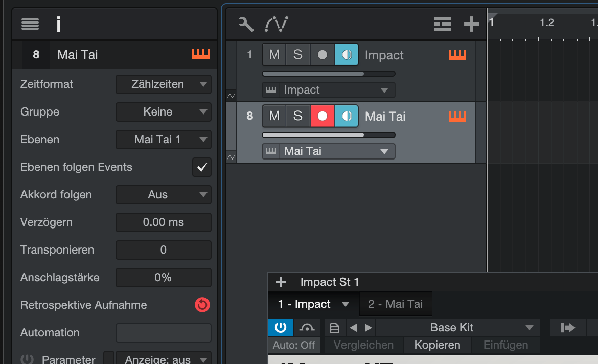Image resolution: width=598 pixels, height=364 pixels.
Task: Mute the Impact track
Action: [274, 55]
